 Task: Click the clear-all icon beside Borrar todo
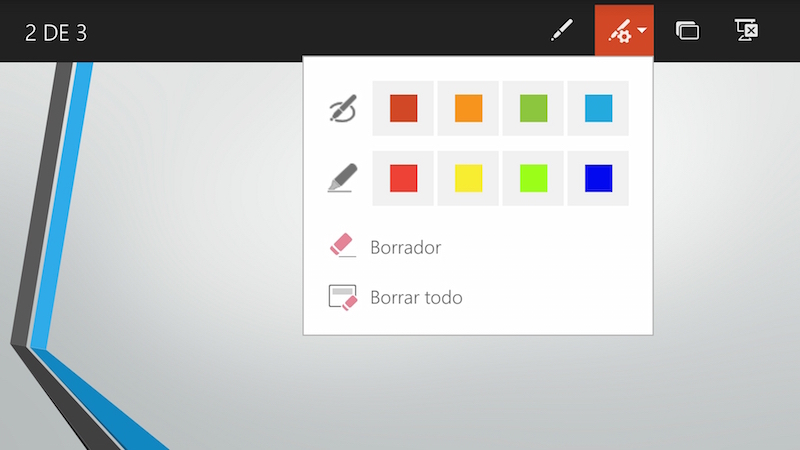pos(342,297)
